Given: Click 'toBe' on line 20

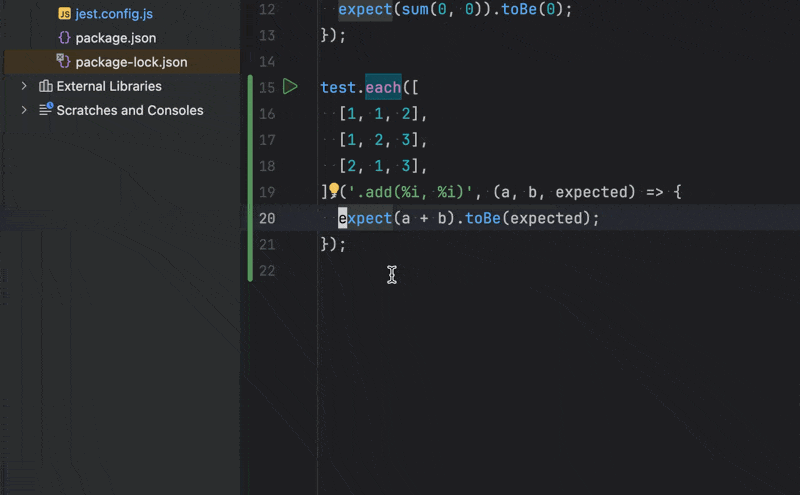Looking at the screenshot, I should (483, 218).
